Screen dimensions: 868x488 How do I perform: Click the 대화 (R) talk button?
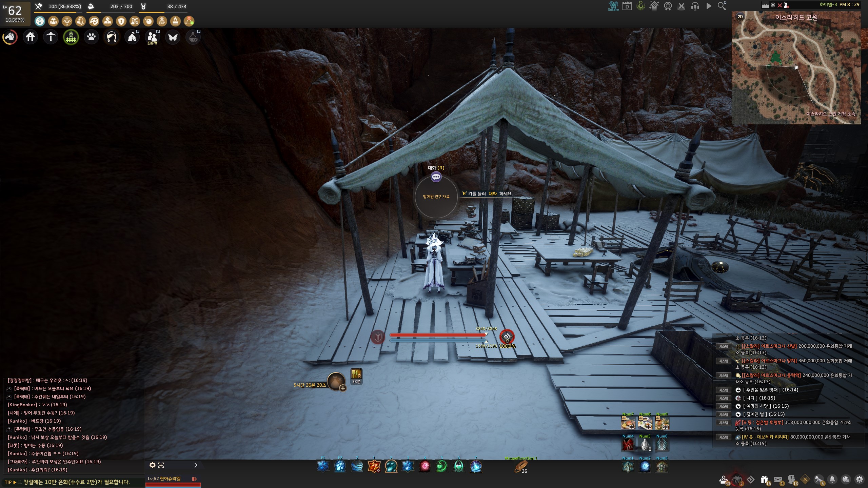(436, 177)
